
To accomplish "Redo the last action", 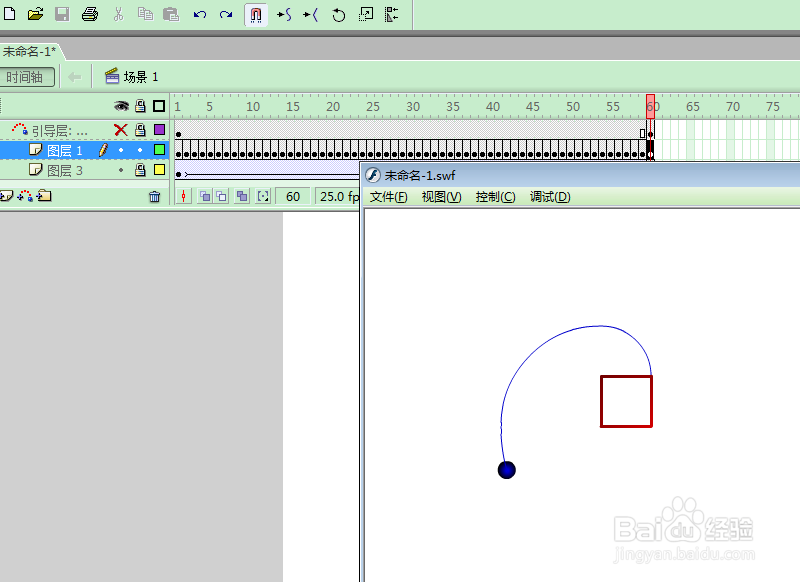I will click(x=226, y=14).
